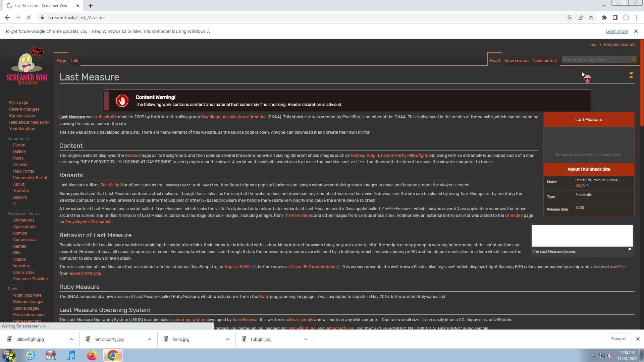The image size is (644, 362).
Task: Click the search magnifier icon in wiki search
Action: pyautogui.click(x=633, y=60)
